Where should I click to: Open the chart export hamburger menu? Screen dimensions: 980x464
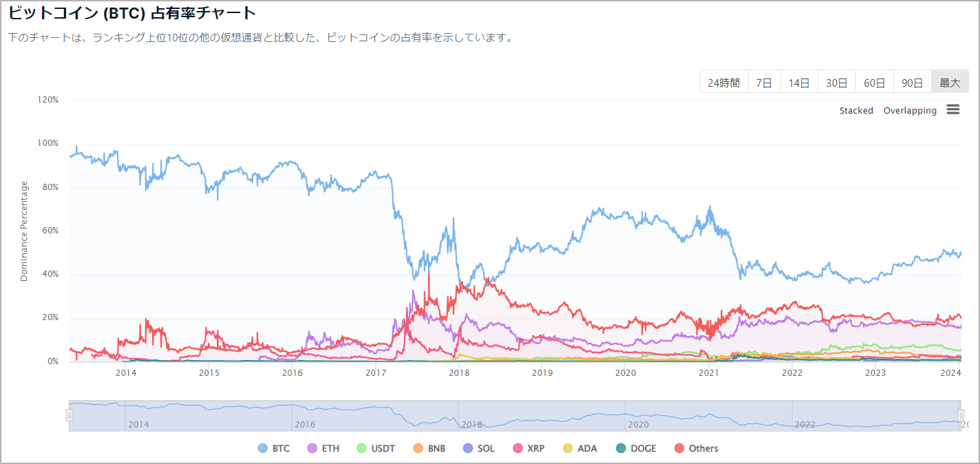point(953,109)
